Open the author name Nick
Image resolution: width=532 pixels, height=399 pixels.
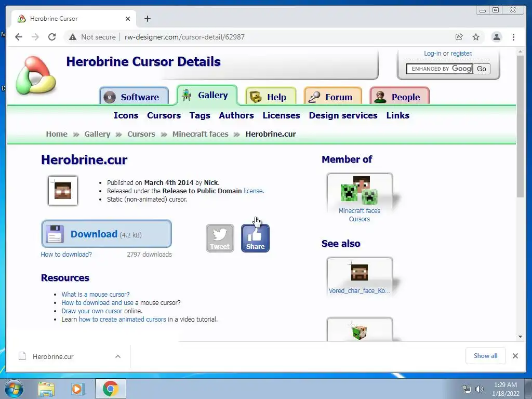pos(211,182)
